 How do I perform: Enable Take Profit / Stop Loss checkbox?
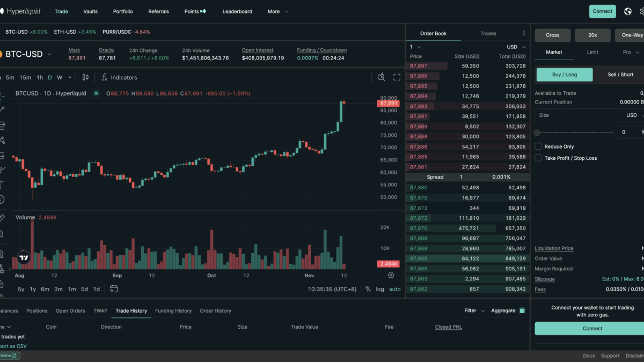point(538,158)
